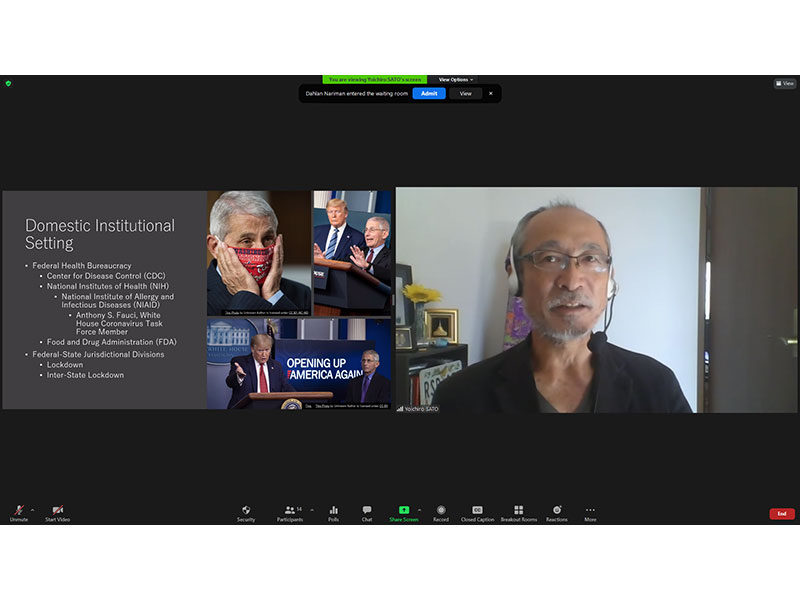Toggle meeting recording with Record
This screenshot has width=800, height=600.
440,511
